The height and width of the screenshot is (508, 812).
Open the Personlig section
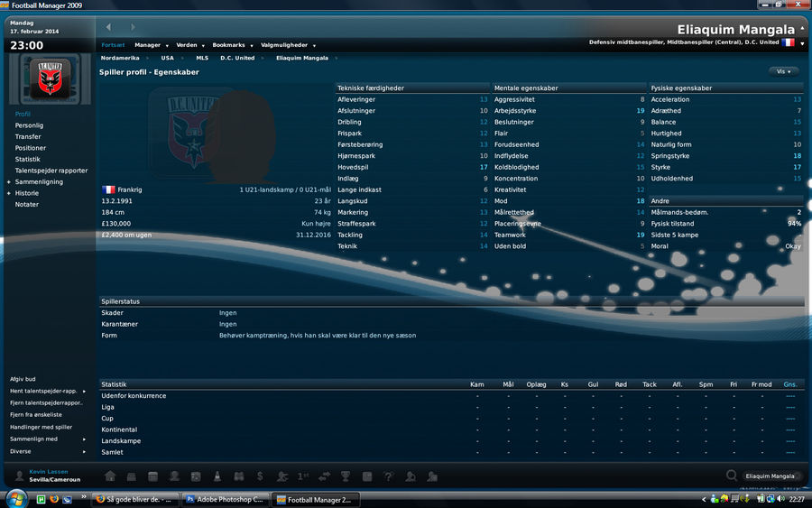click(x=29, y=125)
